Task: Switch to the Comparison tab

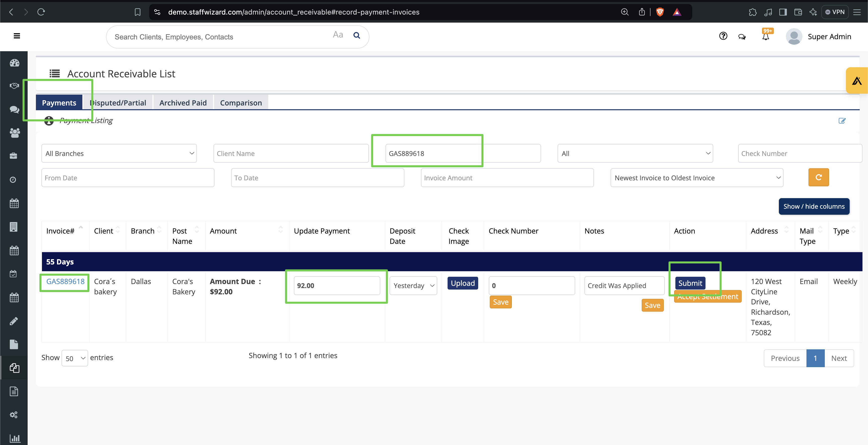Action: [241, 102]
